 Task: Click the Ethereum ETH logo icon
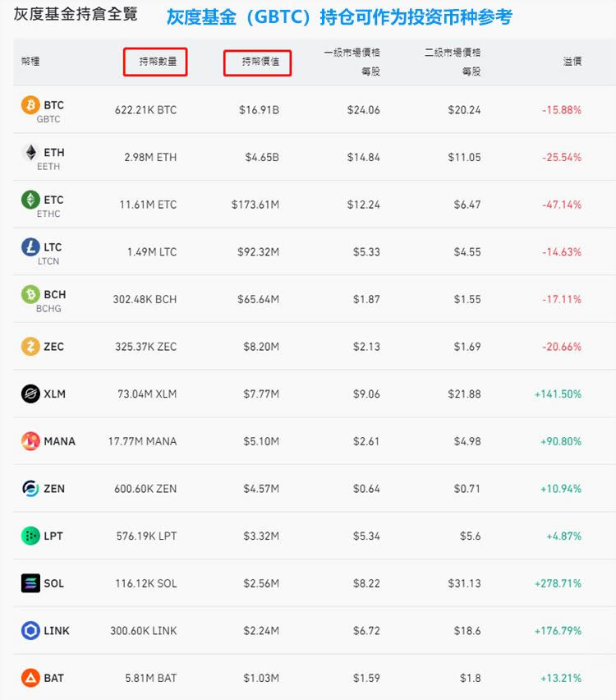click(x=30, y=153)
